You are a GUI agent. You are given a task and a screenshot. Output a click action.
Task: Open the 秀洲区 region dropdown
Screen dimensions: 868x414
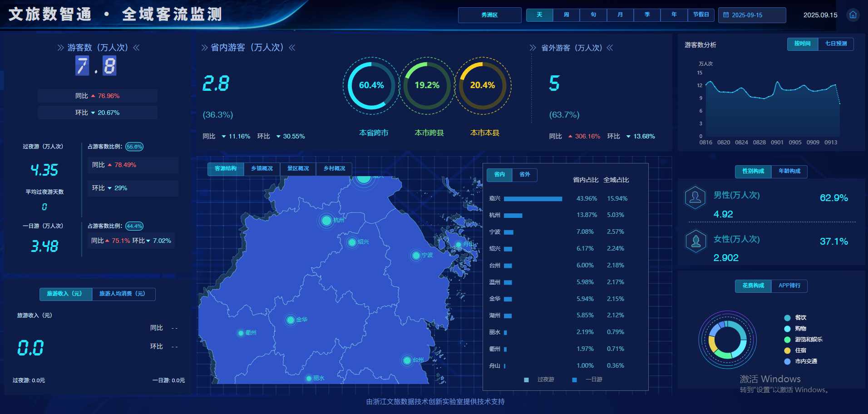489,15
